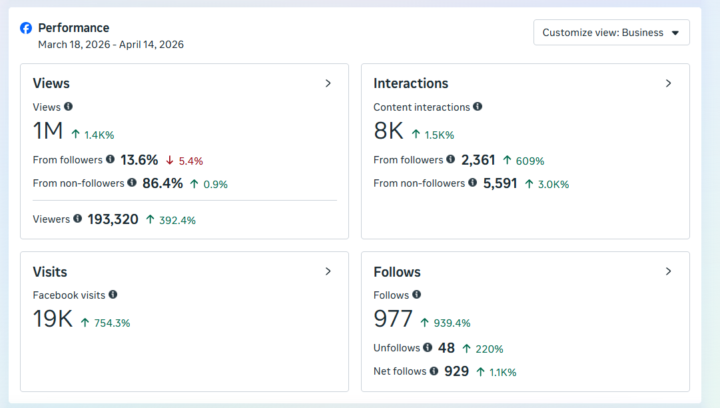Open the Views card heading
720x408 pixels.
(x=51, y=83)
